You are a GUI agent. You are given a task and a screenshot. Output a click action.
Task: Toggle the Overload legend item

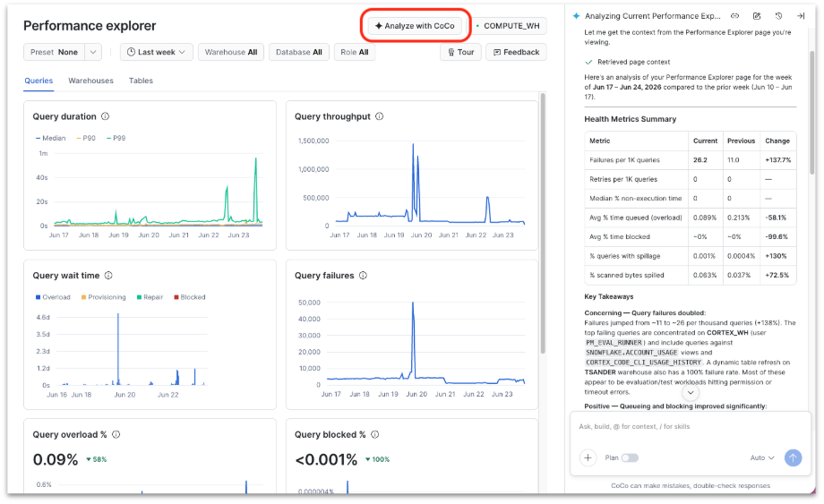(53, 297)
